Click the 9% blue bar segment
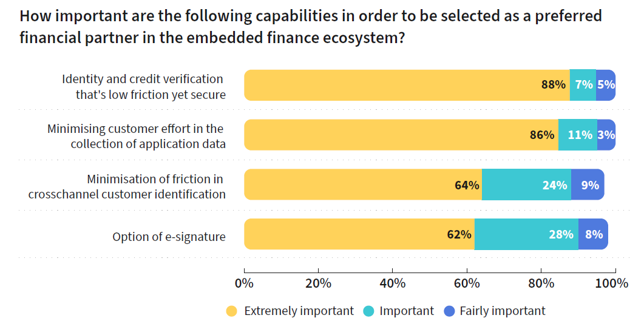Image resolution: width=644 pixels, height=332 pixels. (x=588, y=185)
